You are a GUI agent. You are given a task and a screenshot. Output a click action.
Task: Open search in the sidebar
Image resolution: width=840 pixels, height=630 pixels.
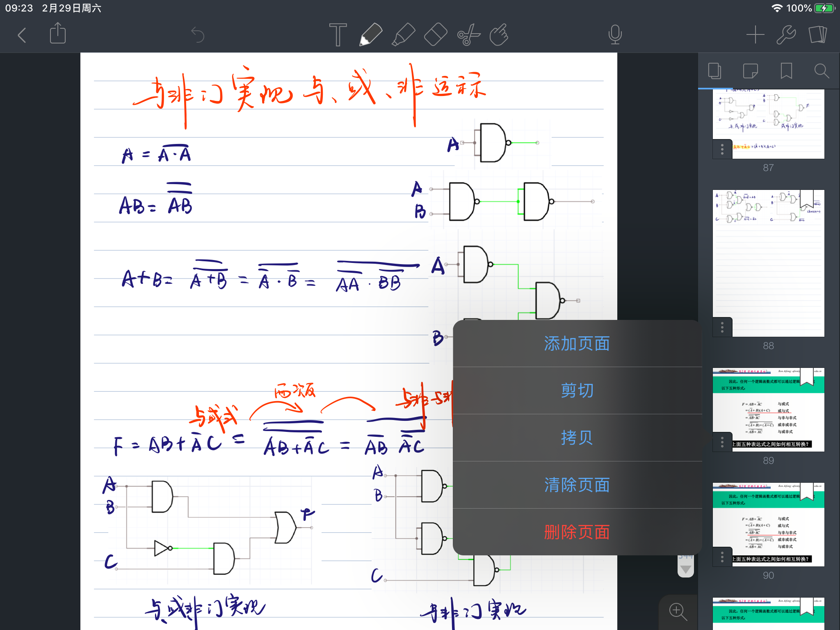[822, 71]
